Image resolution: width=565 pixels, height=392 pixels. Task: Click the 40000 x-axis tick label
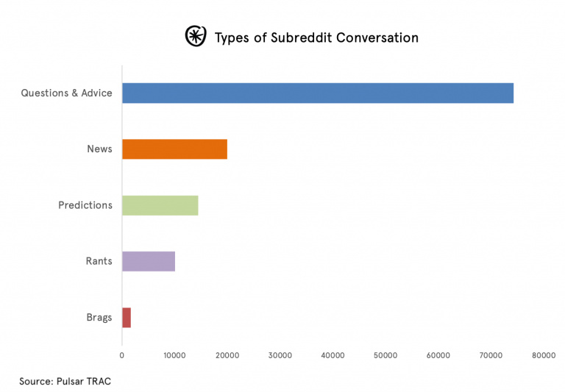tap(333, 355)
